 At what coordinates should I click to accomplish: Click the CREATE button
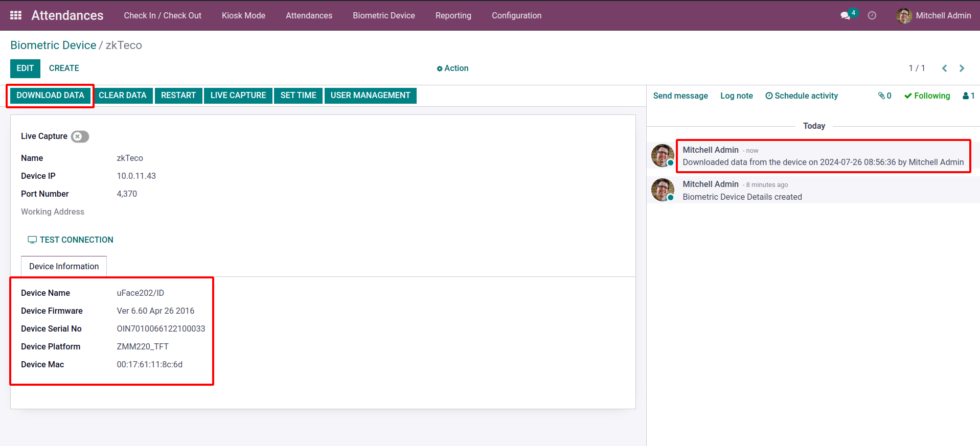(x=64, y=68)
